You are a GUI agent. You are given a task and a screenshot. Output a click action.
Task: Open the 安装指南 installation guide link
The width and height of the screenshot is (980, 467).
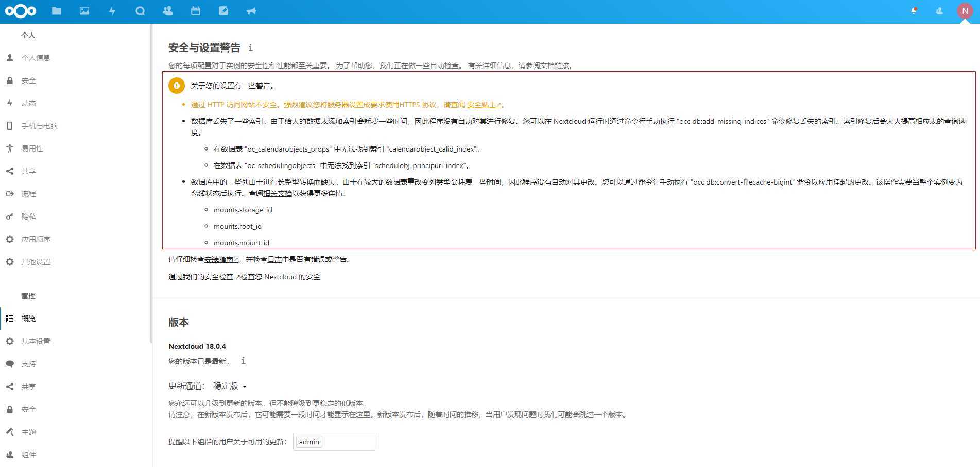click(x=221, y=259)
